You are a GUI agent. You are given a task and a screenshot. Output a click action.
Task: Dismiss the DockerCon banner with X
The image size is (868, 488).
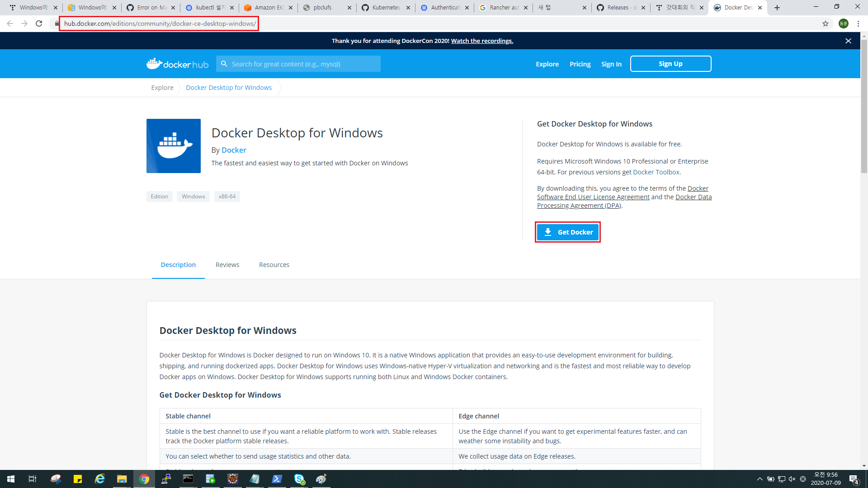[x=848, y=41]
